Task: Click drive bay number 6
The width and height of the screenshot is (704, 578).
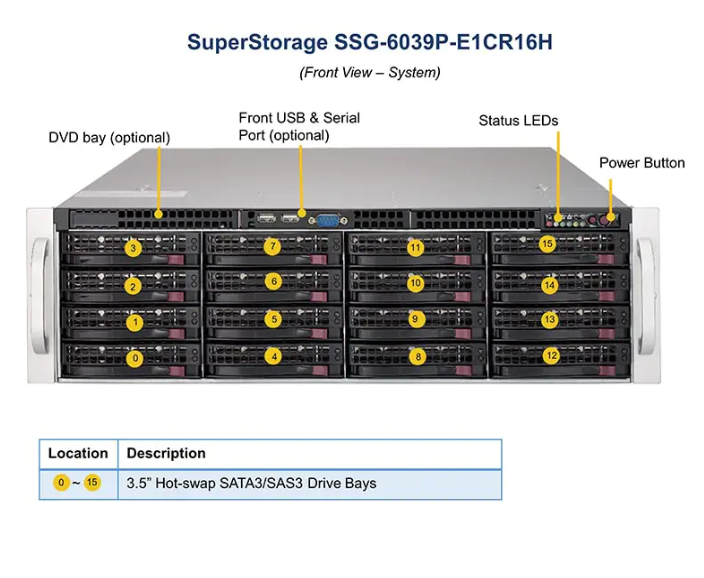Action: [x=273, y=282]
